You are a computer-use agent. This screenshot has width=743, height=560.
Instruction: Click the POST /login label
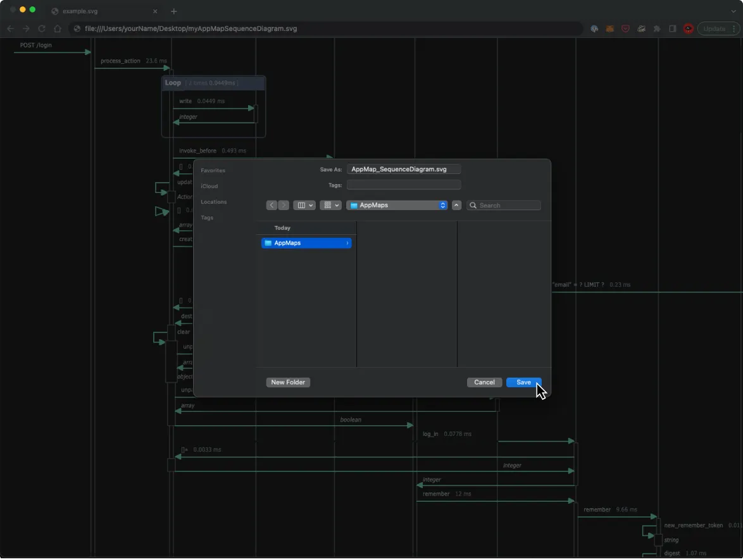36,45
